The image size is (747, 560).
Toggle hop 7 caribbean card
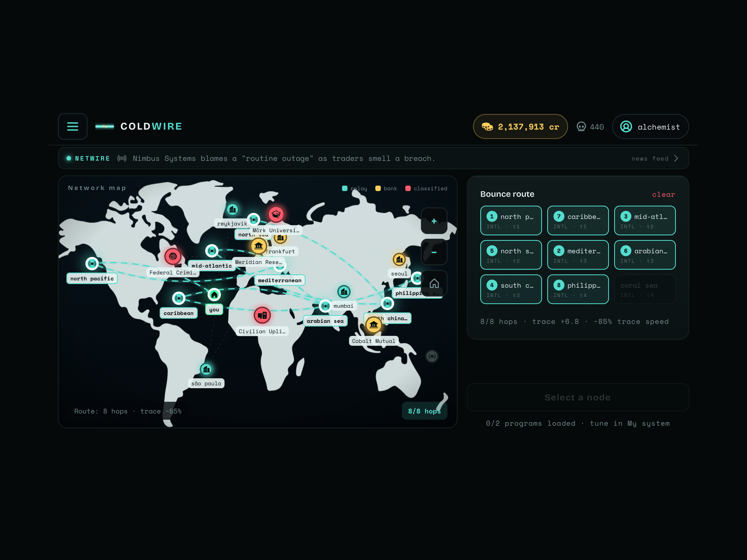point(578,220)
